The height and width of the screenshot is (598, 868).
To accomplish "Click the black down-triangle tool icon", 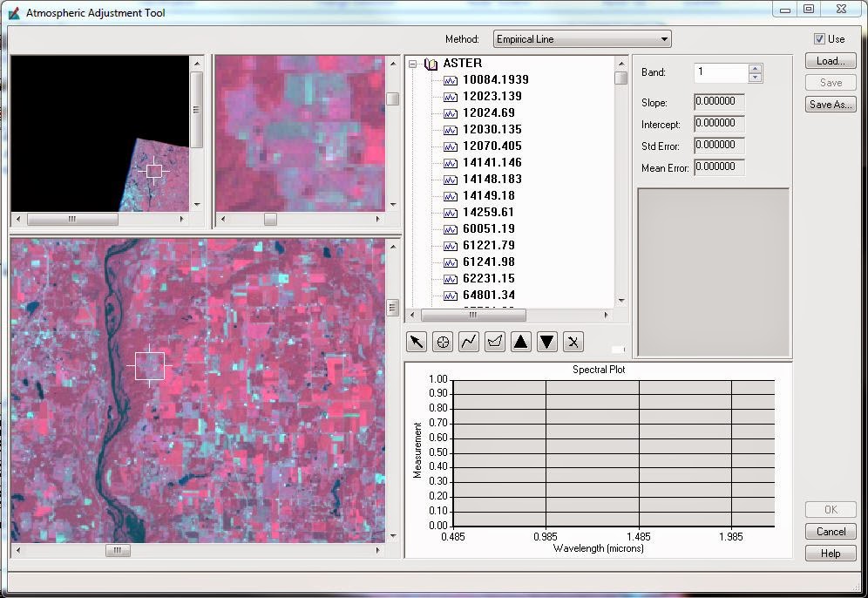I will click(x=546, y=342).
